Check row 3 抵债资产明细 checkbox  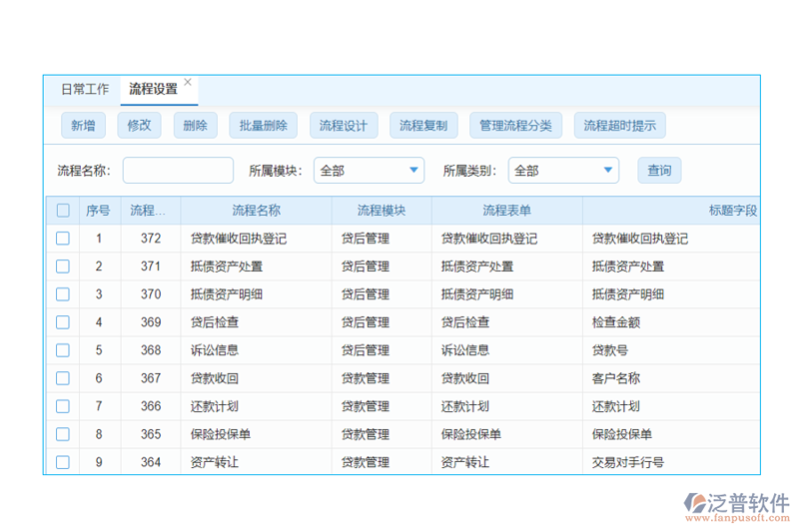[x=63, y=294]
